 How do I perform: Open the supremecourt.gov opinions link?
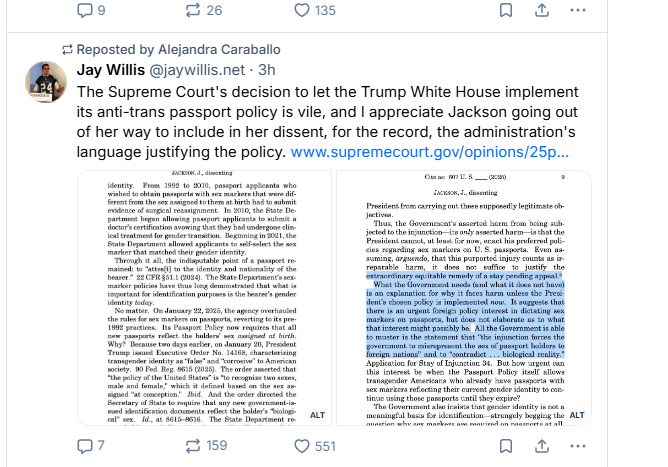pos(429,152)
